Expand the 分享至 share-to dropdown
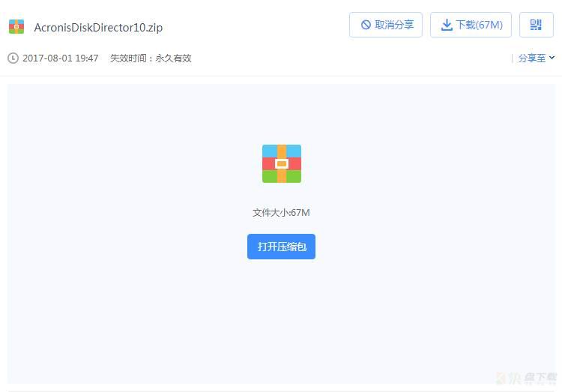The image size is (562, 392). pos(537,58)
